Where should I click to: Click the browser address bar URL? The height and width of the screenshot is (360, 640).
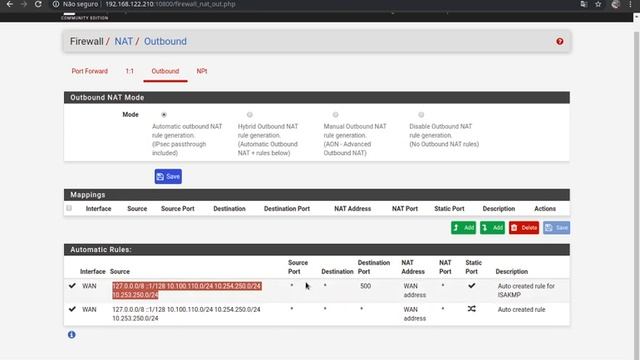pyautogui.click(x=170, y=4)
